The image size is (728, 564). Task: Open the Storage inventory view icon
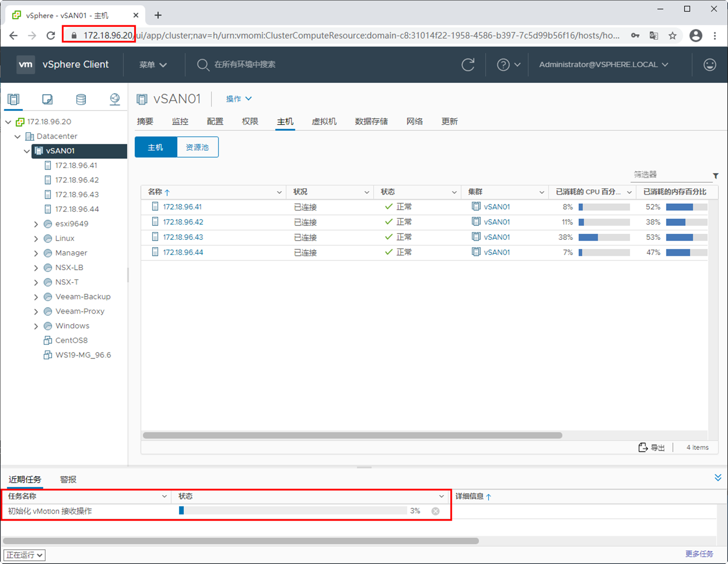tap(81, 99)
